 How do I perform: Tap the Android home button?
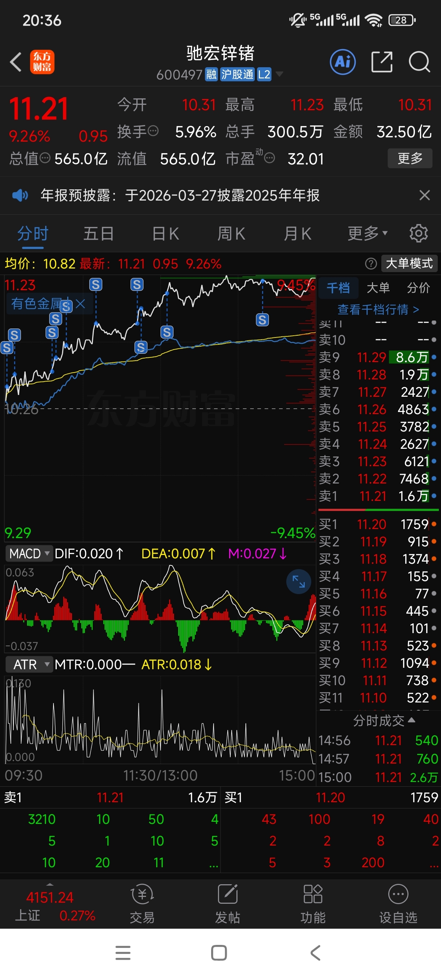(x=219, y=953)
